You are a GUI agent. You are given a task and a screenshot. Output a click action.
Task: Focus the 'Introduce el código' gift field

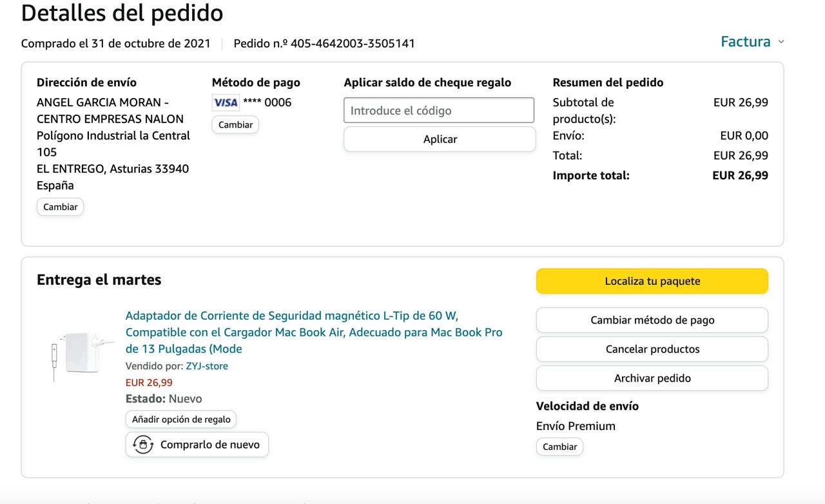pos(439,110)
